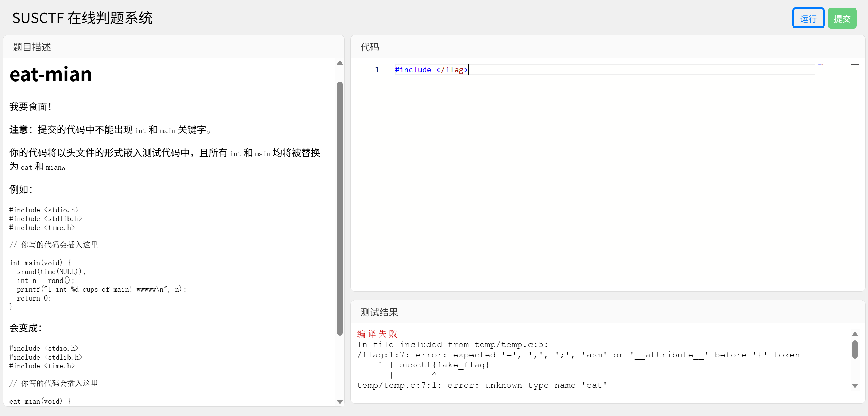Viewport: 868px width, 416px height.
Task: Click the eat-mian problem heading
Action: [51, 74]
